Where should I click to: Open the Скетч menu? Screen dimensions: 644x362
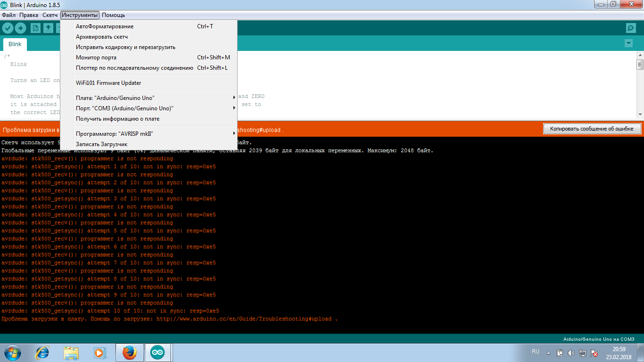[50, 15]
